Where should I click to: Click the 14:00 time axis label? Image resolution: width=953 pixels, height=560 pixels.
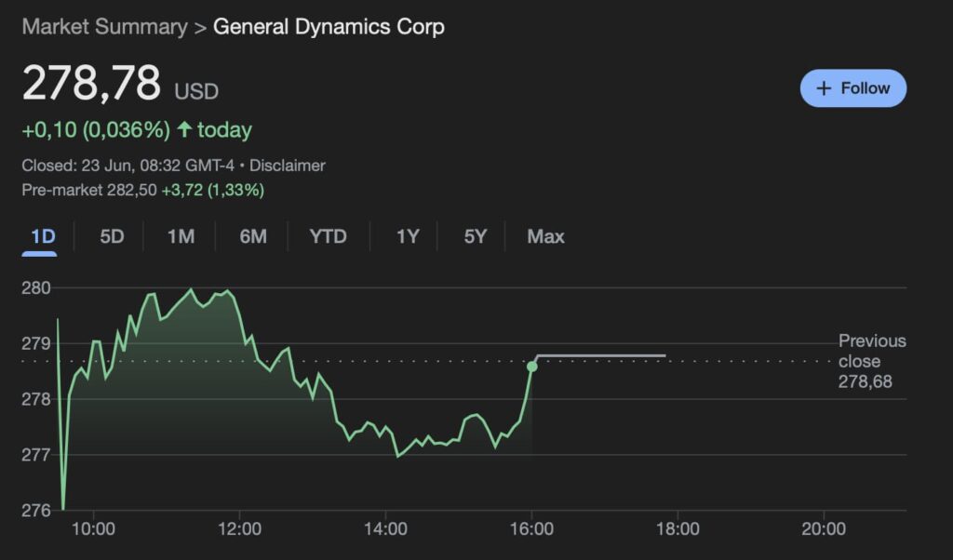(385, 529)
